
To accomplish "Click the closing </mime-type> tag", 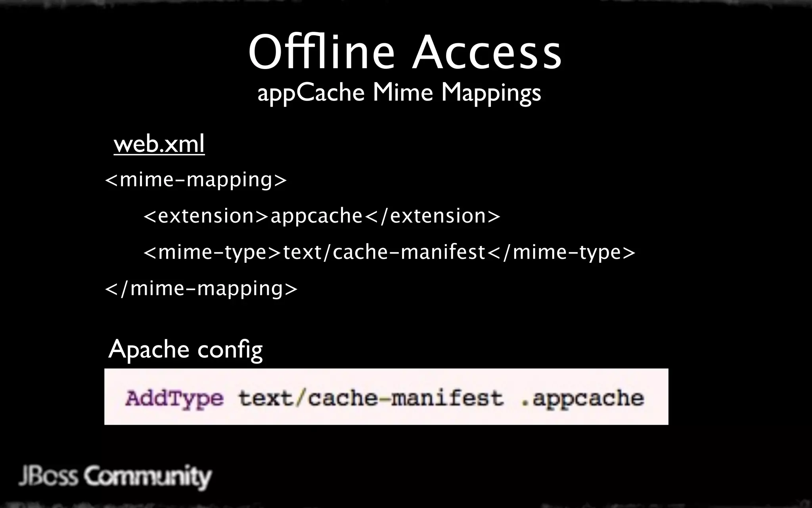I will pyautogui.click(x=561, y=252).
